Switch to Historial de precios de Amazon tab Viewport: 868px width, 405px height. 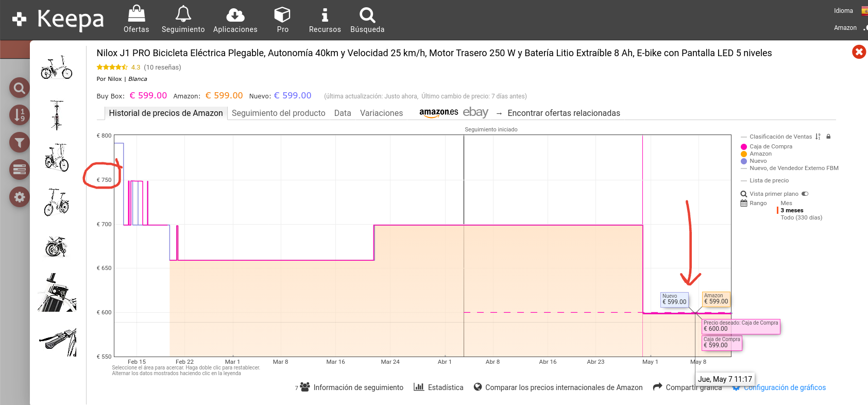[x=166, y=113]
